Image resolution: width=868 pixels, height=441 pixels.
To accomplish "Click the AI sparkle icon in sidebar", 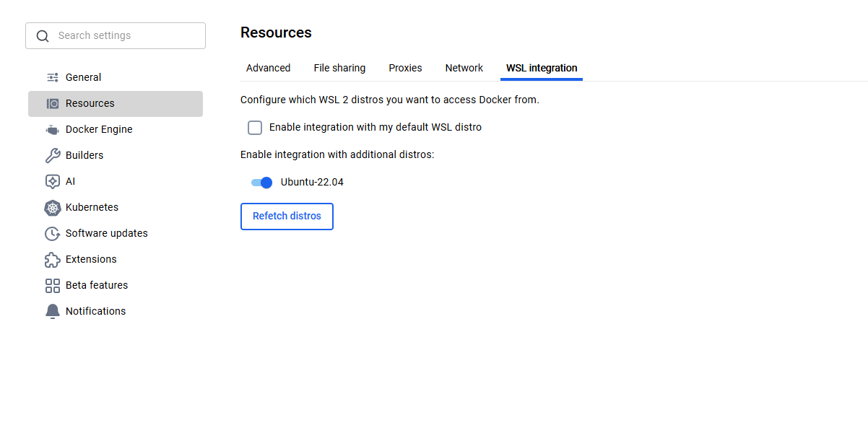I will [53, 181].
